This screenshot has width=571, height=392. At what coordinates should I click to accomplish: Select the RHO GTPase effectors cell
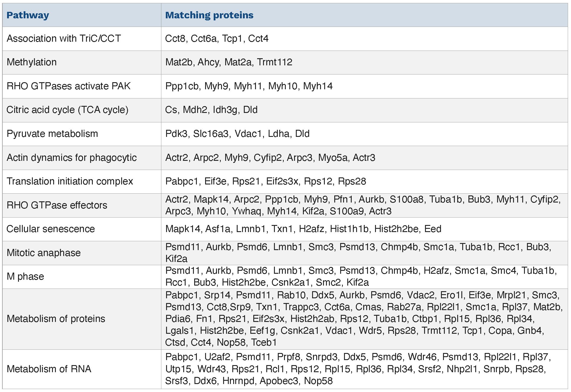coord(57,205)
